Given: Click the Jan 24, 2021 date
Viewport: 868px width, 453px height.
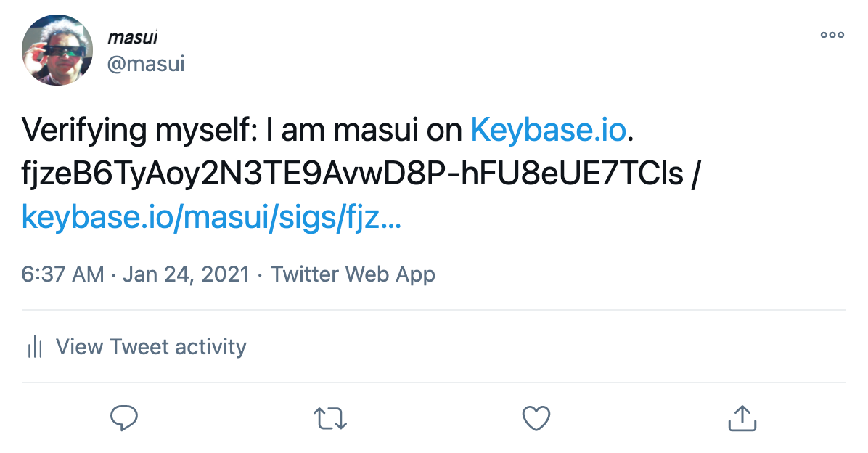Looking at the screenshot, I should pos(187,274).
